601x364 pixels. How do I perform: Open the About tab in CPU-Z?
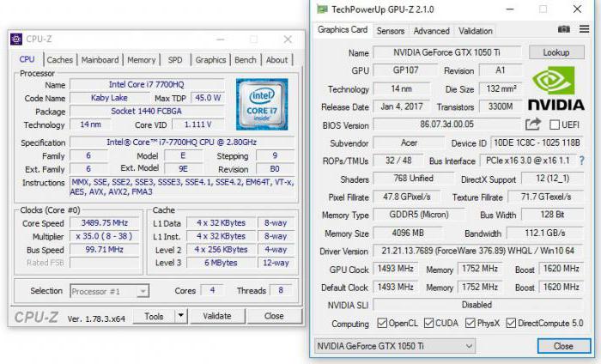pyautogui.click(x=276, y=60)
